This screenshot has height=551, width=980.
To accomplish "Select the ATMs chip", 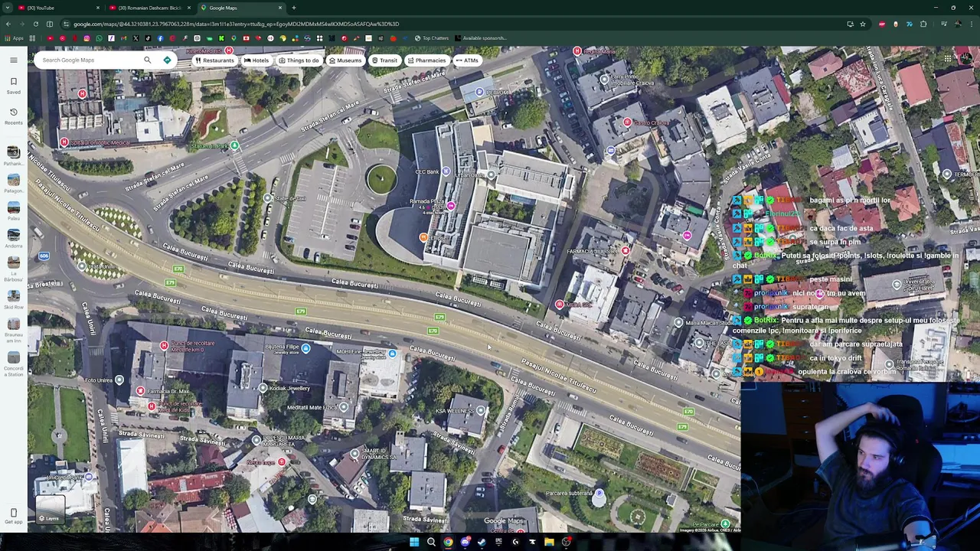I will (x=466, y=60).
